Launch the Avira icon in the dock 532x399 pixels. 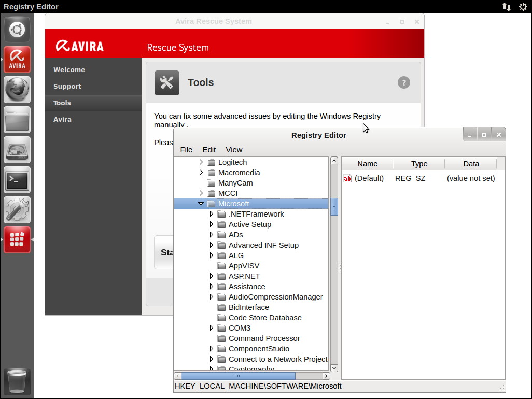tap(17, 60)
